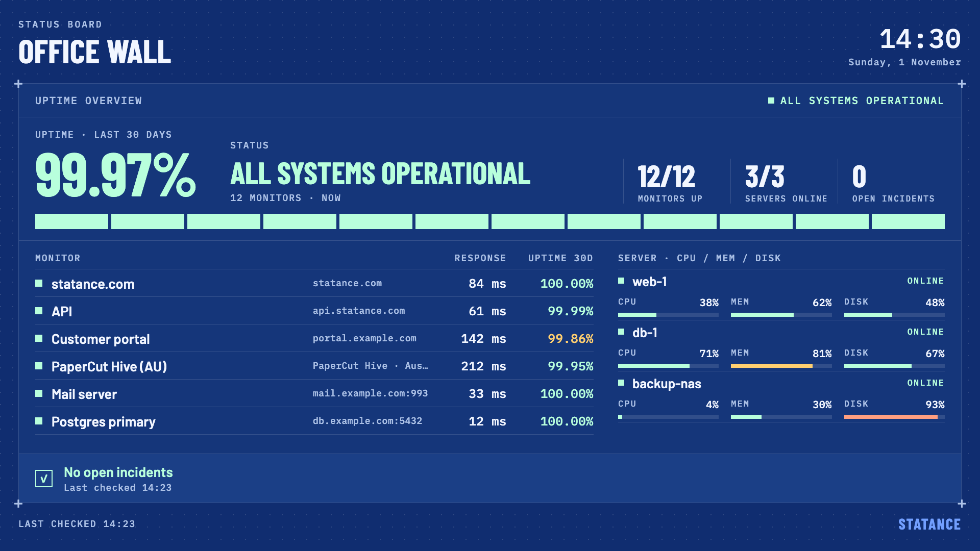
Task: Click the Sunday, 1 November date
Action: [x=904, y=62]
